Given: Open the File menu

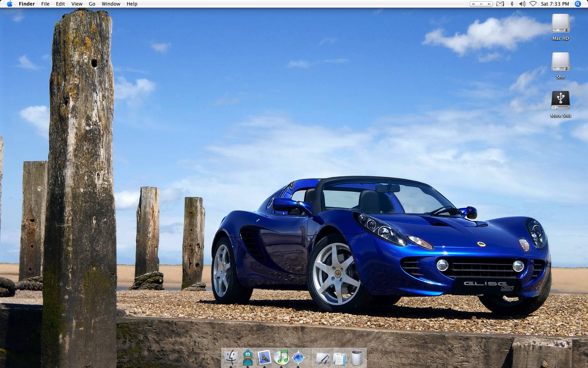Looking at the screenshot, I should [45, 4].
